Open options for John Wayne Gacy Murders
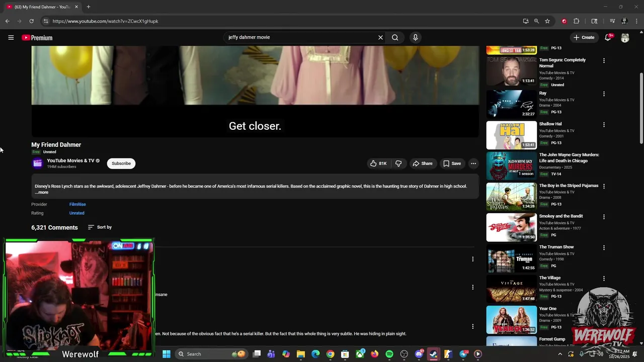 (x=604, y=155)
